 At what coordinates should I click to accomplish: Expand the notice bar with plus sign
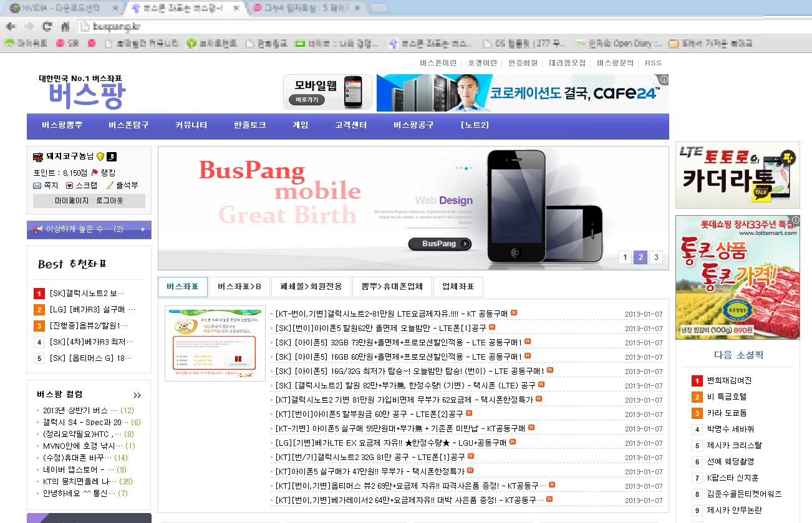click(142, 229)
